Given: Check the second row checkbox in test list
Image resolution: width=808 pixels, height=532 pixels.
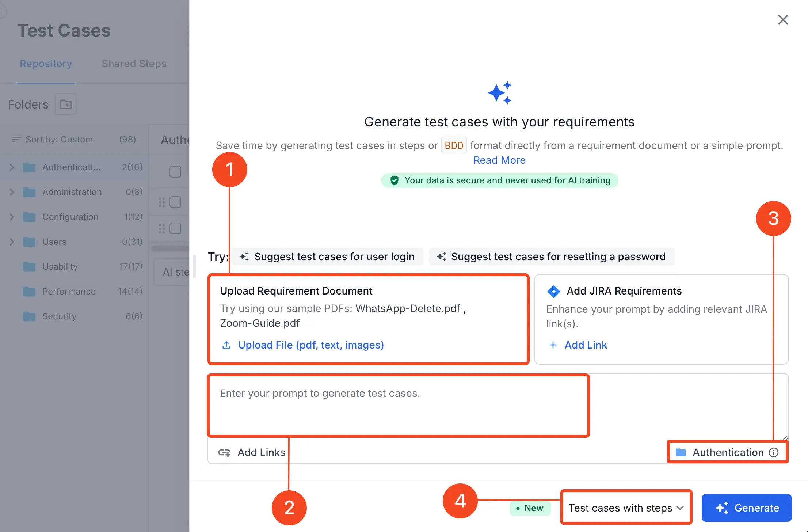Looking at the screenshot, I should pyautogui.click(x=175, y=202).
